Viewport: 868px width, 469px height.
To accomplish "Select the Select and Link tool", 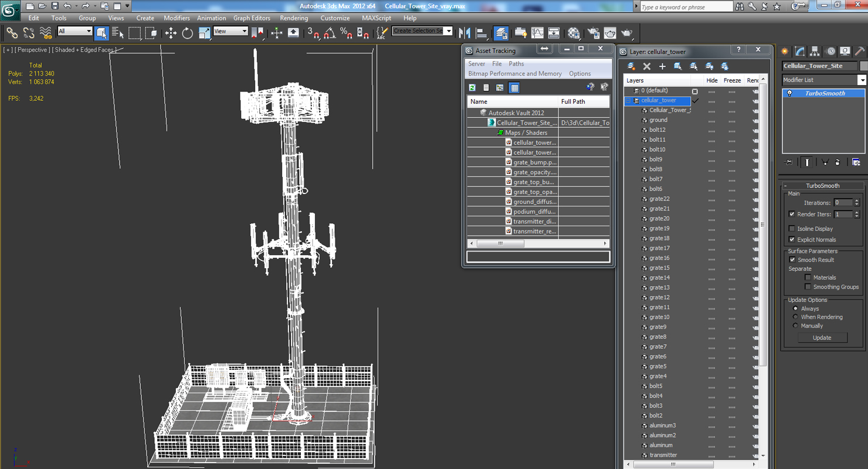I will (12, 33).
